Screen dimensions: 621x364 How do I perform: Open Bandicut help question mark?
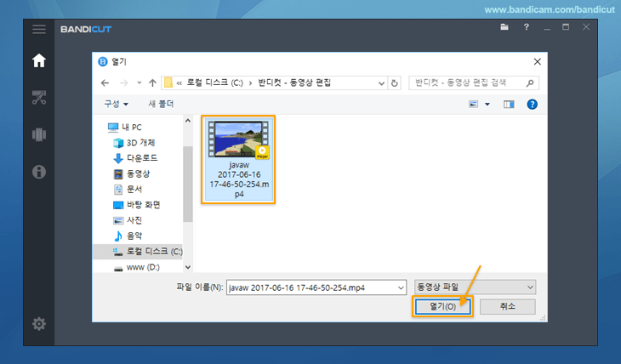coord(526,27)
